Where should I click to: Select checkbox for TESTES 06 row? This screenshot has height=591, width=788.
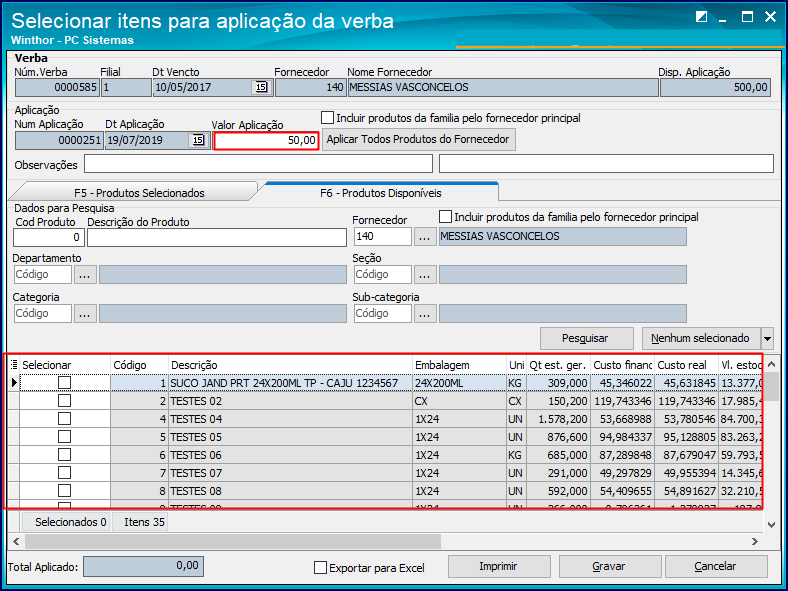tap(64, 455)
